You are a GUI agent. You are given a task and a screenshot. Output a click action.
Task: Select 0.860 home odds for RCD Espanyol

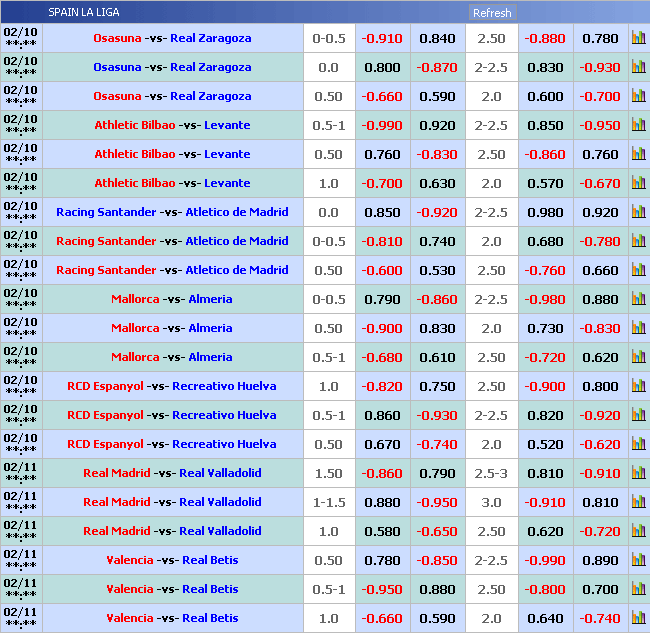pos(382,415)
